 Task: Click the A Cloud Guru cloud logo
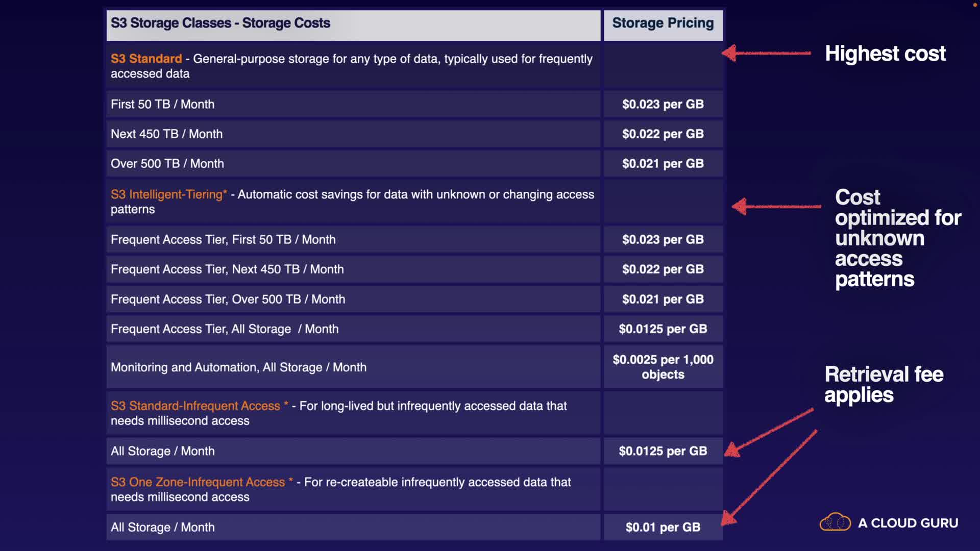[x=835, y=522]
